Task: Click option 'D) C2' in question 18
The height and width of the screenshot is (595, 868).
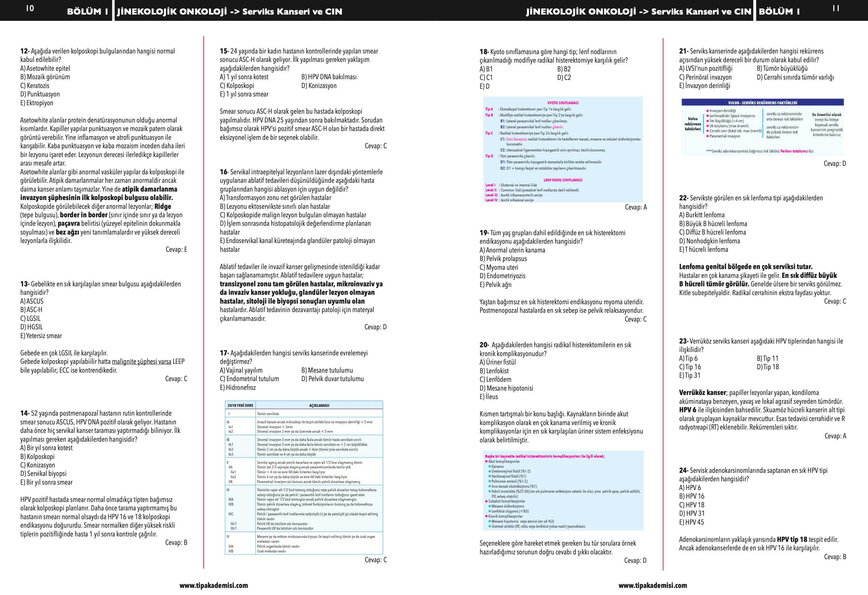Action: (x=564, y=78)
